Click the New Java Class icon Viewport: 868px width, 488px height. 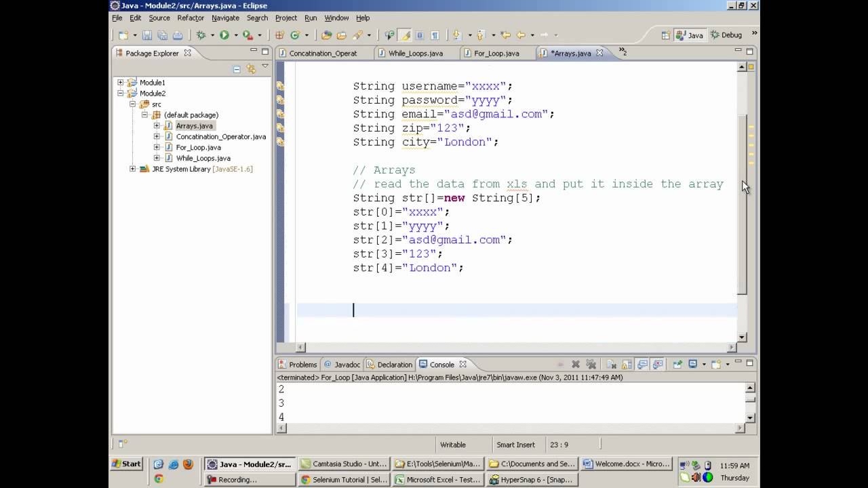(x=295, y=35)
